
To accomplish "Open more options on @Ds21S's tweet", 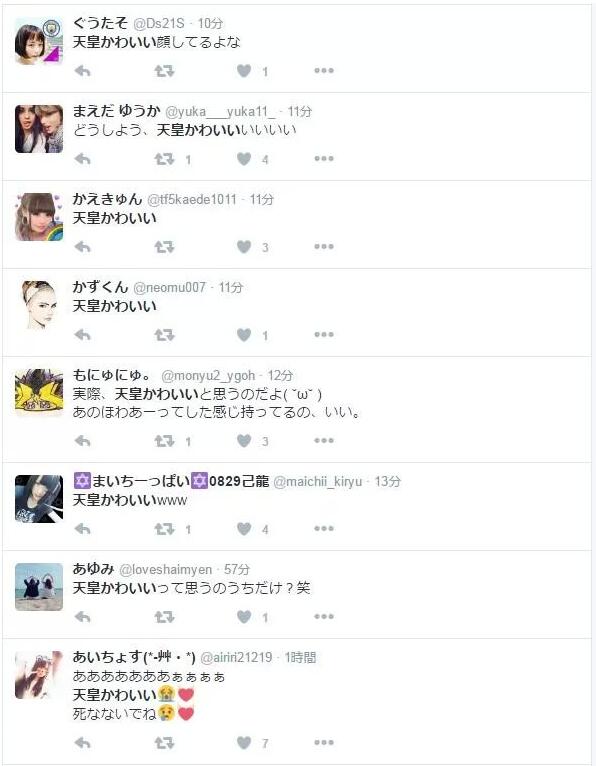I will pyautogui.click(x=324, y=71).
